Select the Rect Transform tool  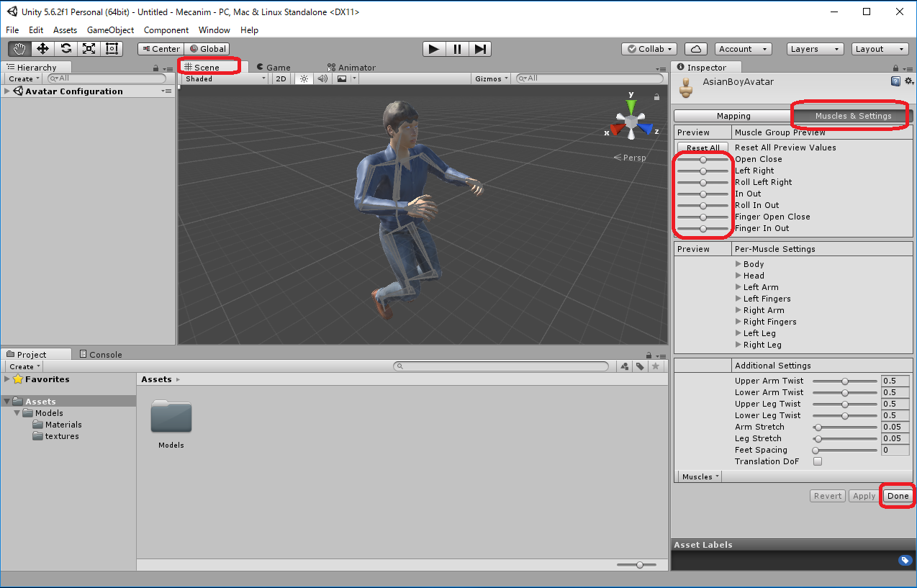[x=112, y=49]
